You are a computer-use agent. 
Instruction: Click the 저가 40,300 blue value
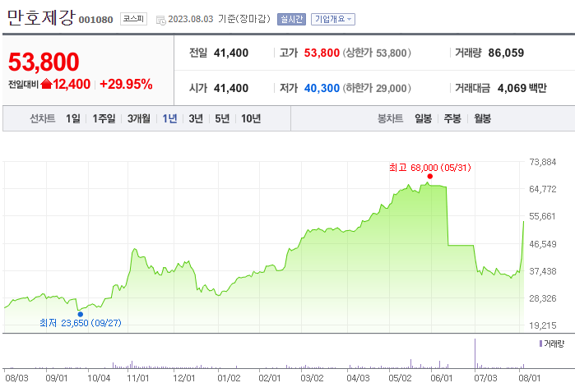[x=322, y=88]
